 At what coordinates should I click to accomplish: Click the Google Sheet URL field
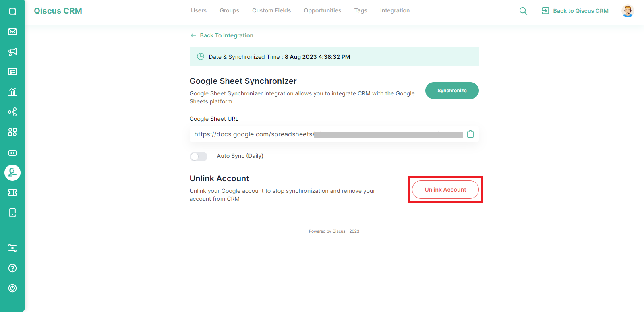coord(334,134)
